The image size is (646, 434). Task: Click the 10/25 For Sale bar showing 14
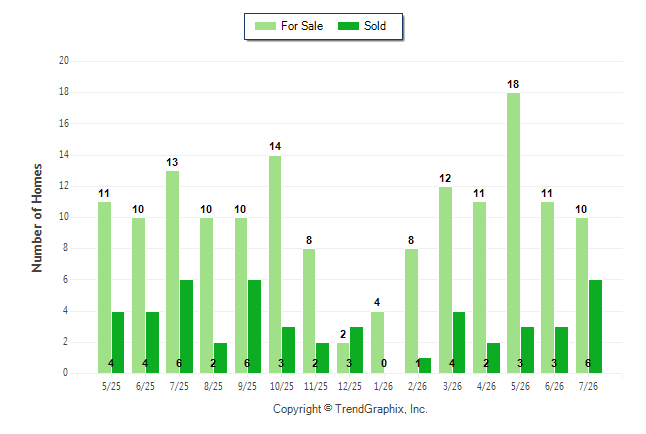point(275,264)
